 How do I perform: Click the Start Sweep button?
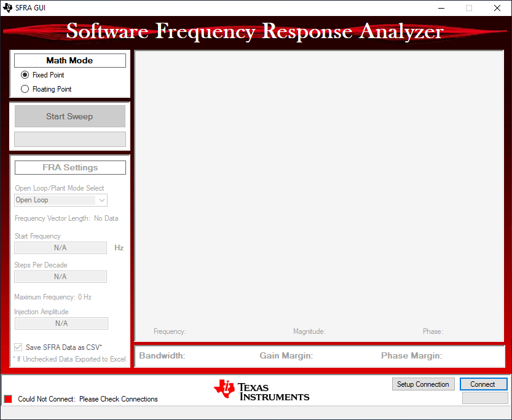(x=70, y=116)
